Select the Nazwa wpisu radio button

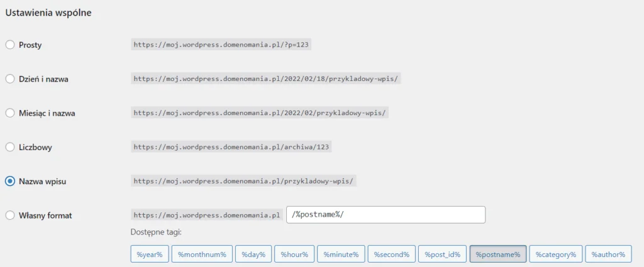[10, 181]
